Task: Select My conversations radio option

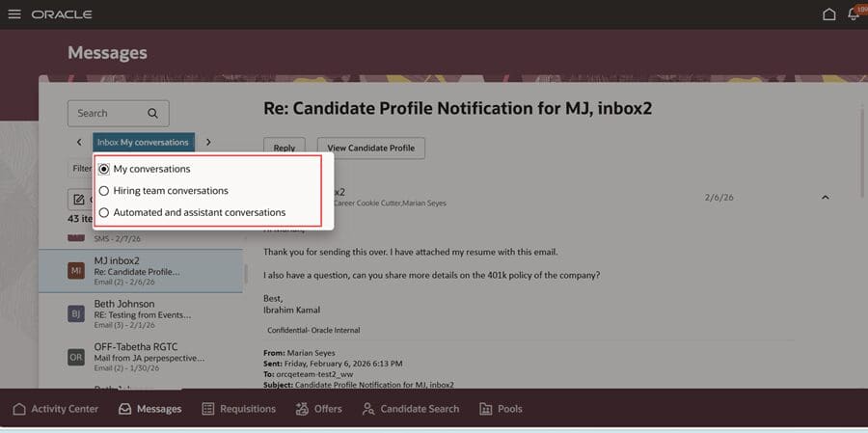Action: click(104, 169)
